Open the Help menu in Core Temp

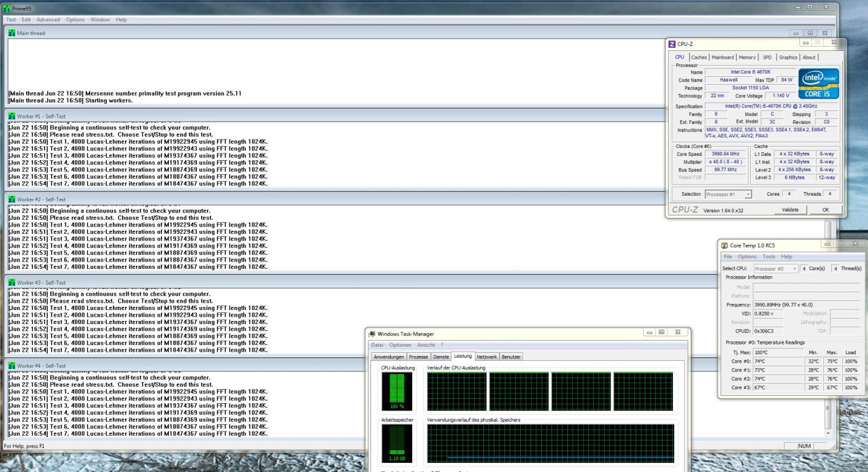point(786,256)
